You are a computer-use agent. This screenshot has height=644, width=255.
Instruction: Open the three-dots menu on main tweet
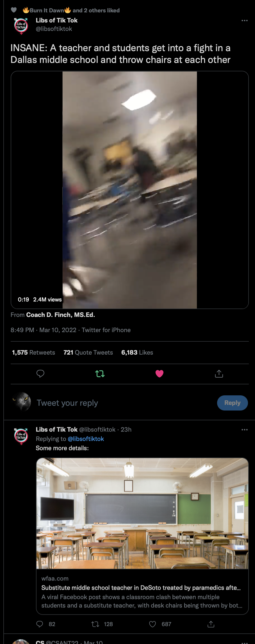click(x=245, y=21)
